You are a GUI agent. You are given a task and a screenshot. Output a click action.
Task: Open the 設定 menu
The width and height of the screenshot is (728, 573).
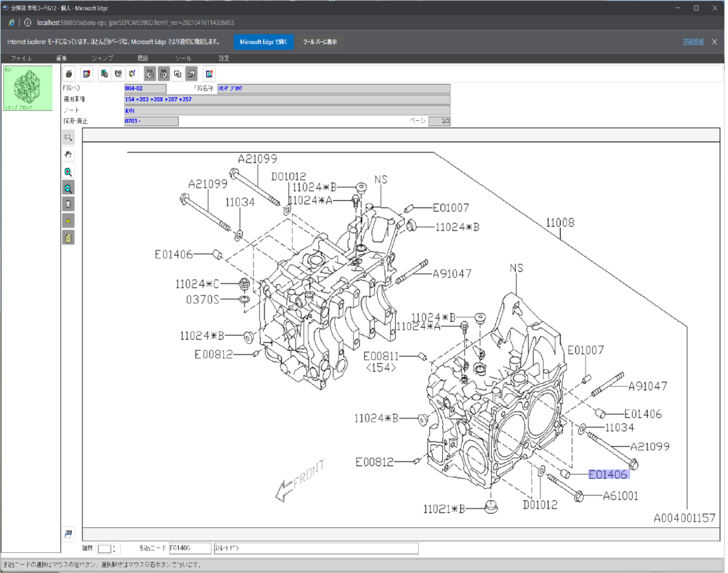point(224,58)
